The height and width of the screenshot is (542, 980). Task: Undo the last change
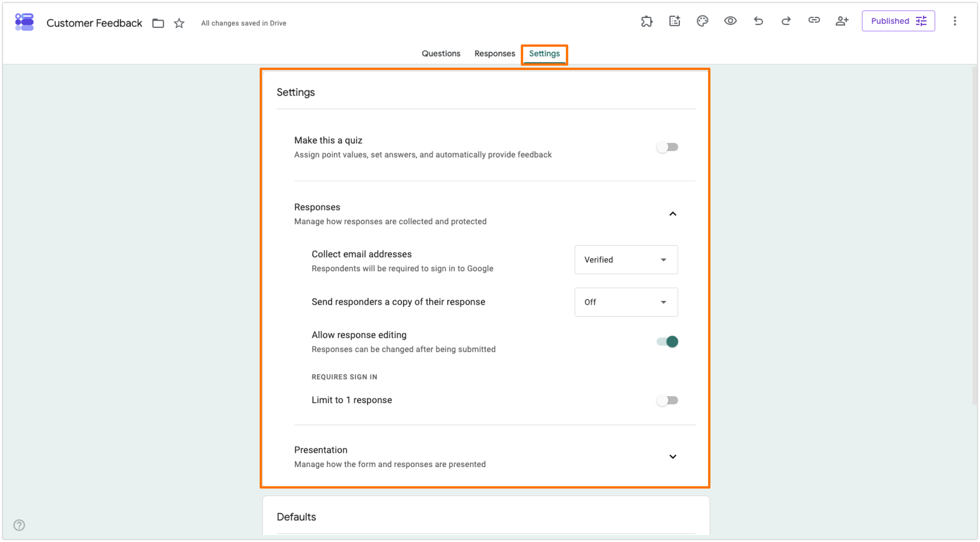point(758,21)
